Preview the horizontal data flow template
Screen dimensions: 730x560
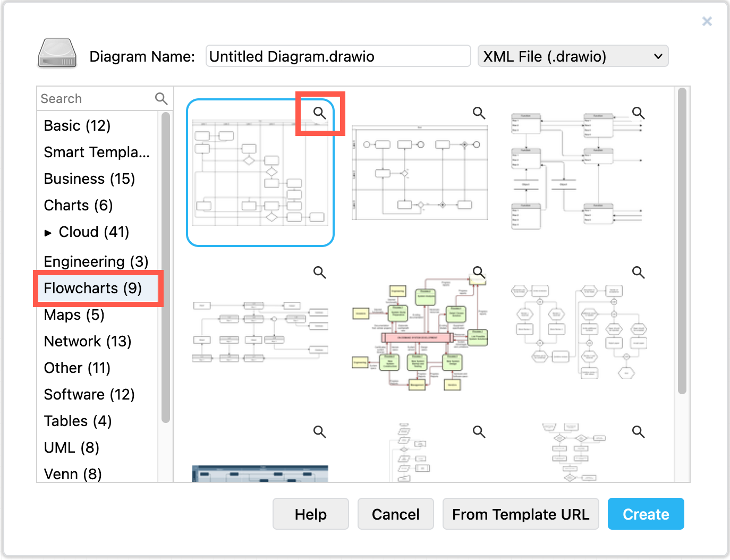[x=319, y=272]
